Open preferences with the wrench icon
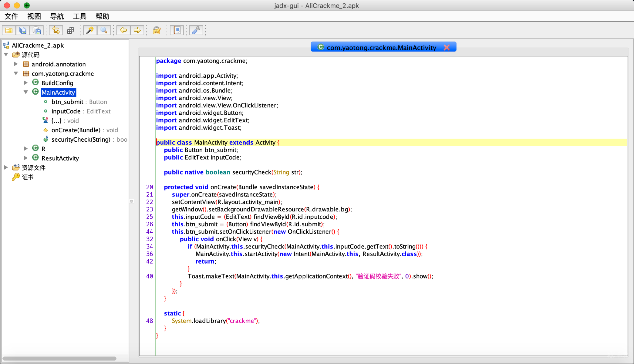 coord(196,30)
